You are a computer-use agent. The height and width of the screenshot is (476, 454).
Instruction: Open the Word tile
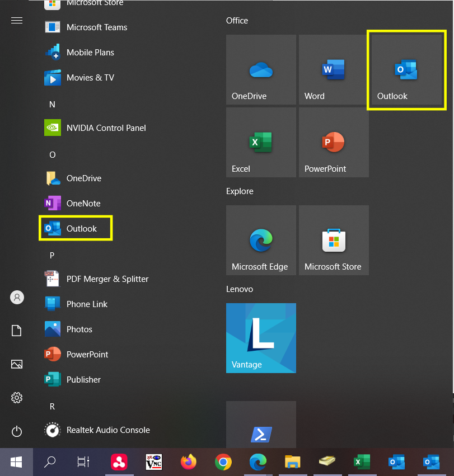(x=334, y=69)
